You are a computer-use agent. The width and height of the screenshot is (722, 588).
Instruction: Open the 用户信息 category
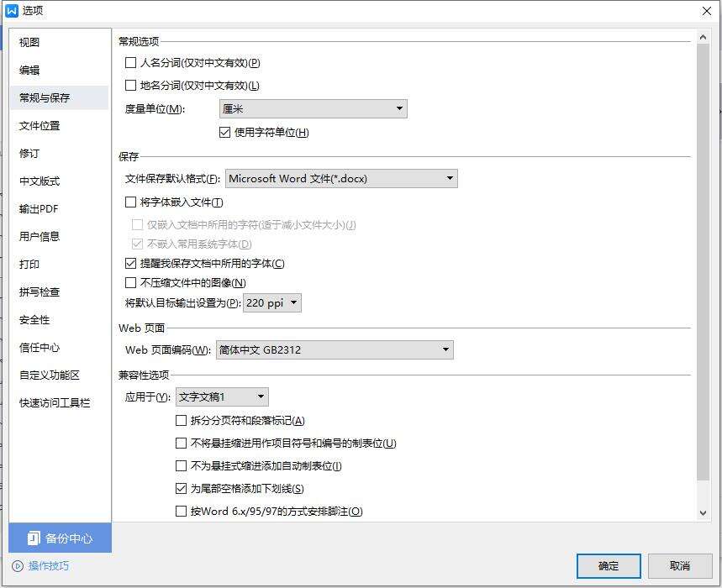59,237
